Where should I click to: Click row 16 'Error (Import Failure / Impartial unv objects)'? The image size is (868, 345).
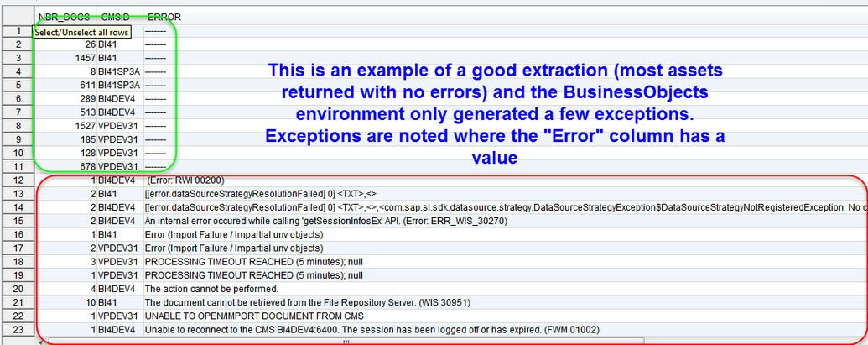click(234, 234)
